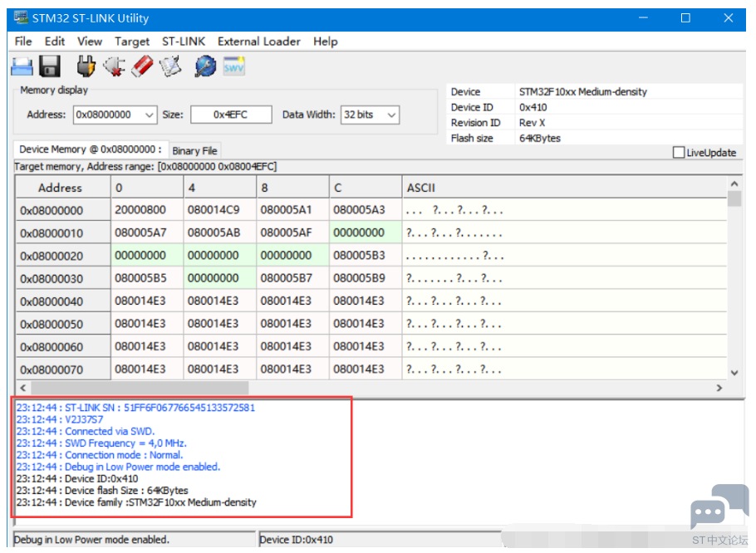Click the Save file floppy icon

[x=50, y=66]
